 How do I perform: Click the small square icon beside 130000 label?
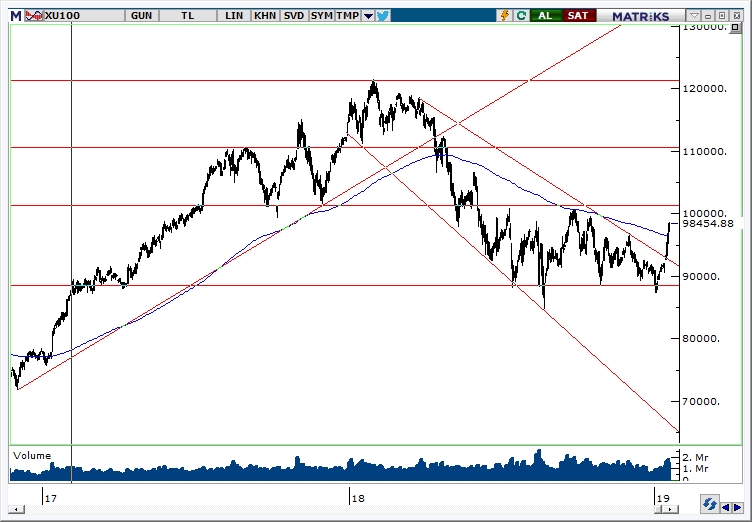point(735,27)
